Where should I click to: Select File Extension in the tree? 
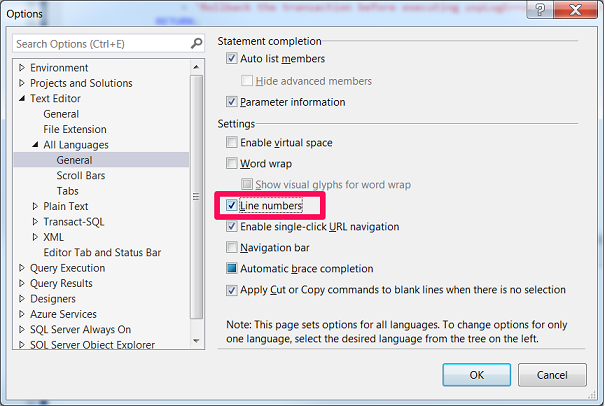pos(74,130)
